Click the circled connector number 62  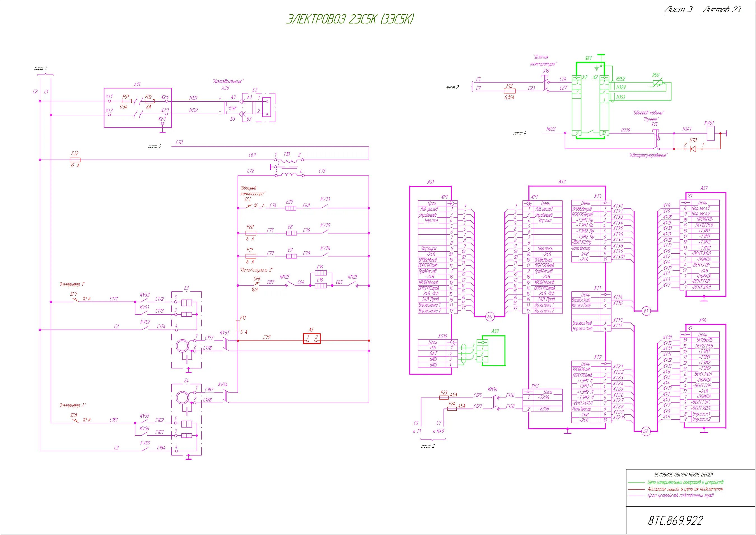tap(646, 431)
